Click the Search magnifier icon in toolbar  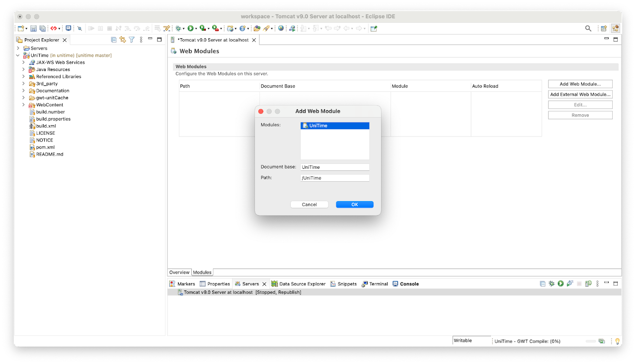(x=588, y=29)
